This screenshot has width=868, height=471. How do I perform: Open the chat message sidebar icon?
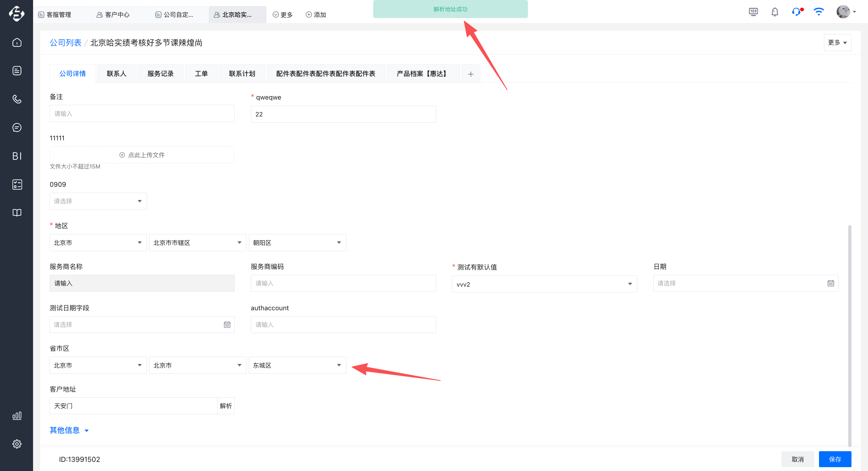tap(17, 127)
